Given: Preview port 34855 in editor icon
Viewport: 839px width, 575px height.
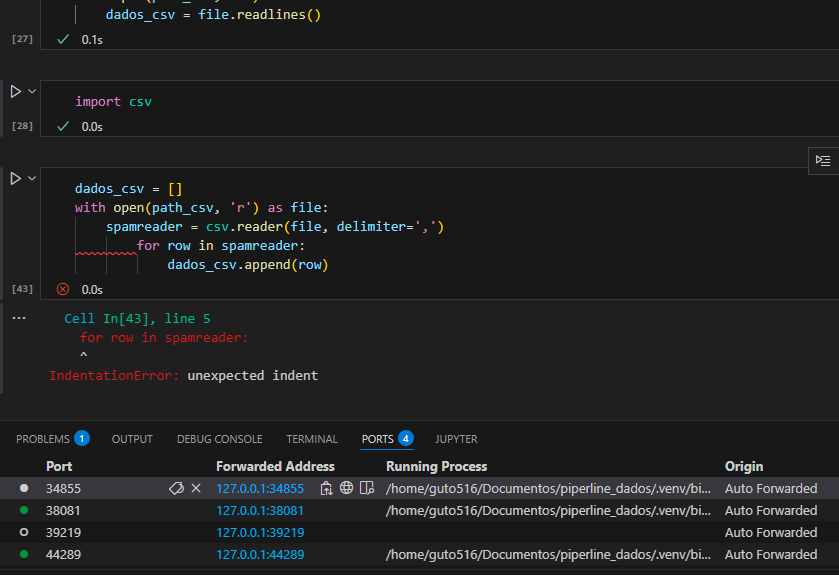Looking at the screenshot, I should 367,488.
